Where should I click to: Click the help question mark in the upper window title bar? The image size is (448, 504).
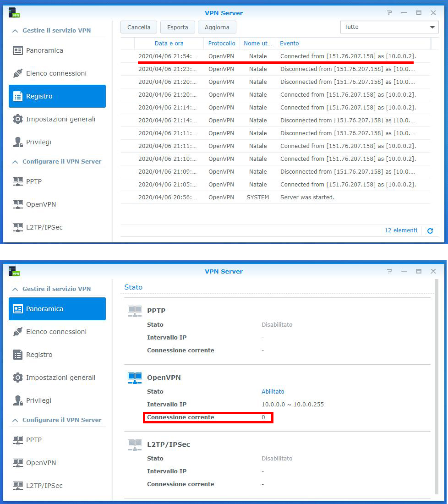389,13
